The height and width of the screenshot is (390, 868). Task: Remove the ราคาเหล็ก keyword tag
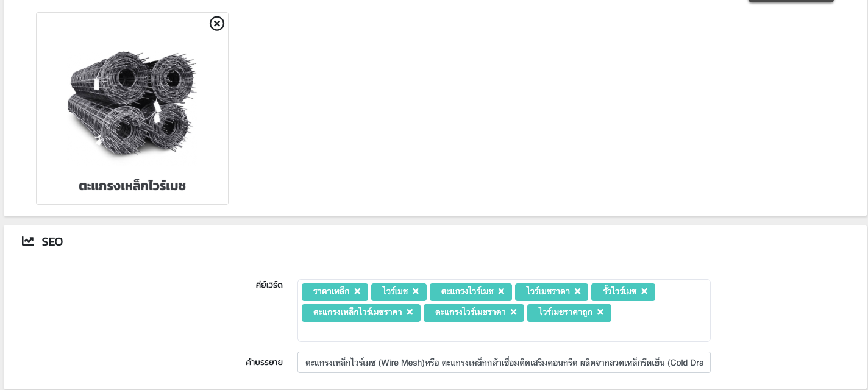click(357, 291)
